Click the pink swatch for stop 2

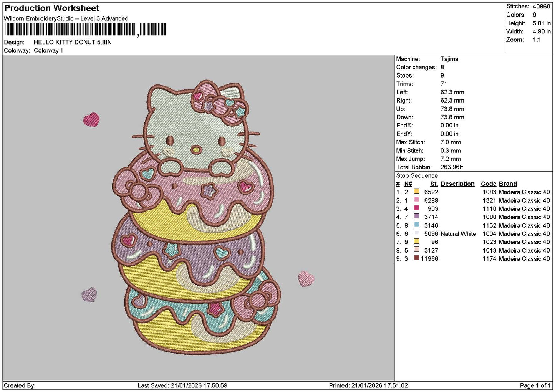pos(416,200)
